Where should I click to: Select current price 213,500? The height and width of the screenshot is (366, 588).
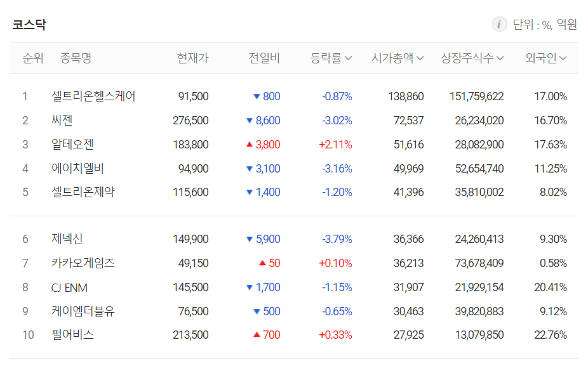[x=190, y=335]
